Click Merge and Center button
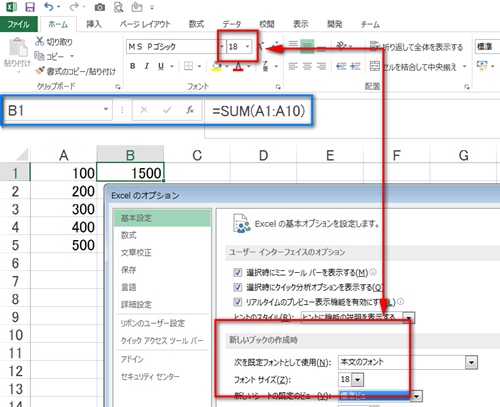The image size is (500, 407). (413, 67)
